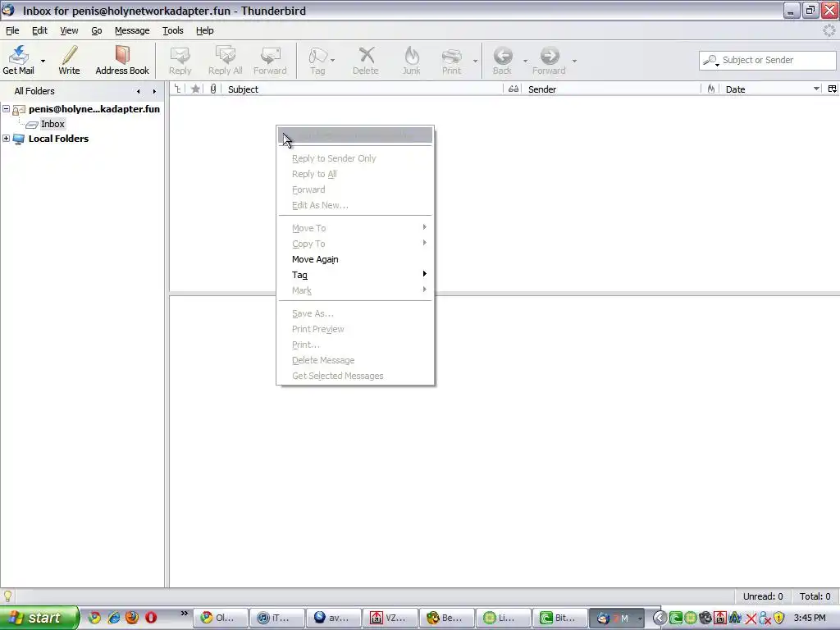Viewport: 840px width, 630px height.
Task: Sort by the starred column header
Action: pyautogui.click(x=195, y=89)
